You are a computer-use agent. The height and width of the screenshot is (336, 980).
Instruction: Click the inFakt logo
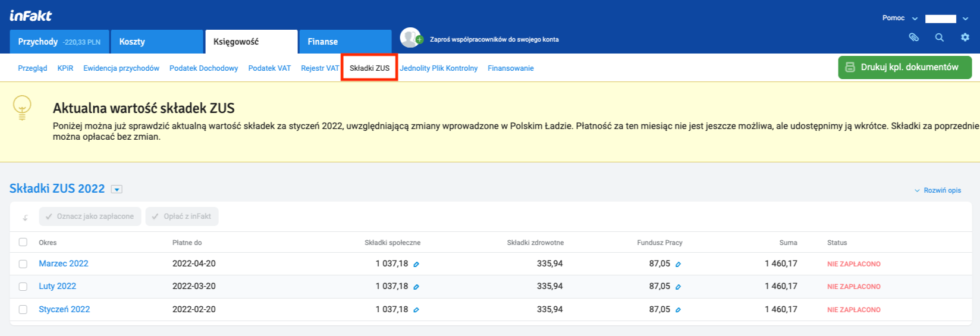[31, 15]
